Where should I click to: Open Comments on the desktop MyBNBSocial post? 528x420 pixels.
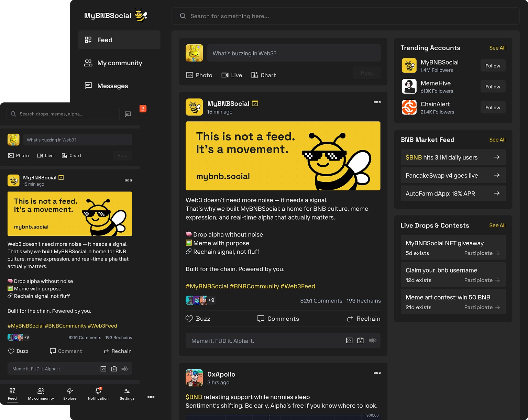(x=278, y=319)
